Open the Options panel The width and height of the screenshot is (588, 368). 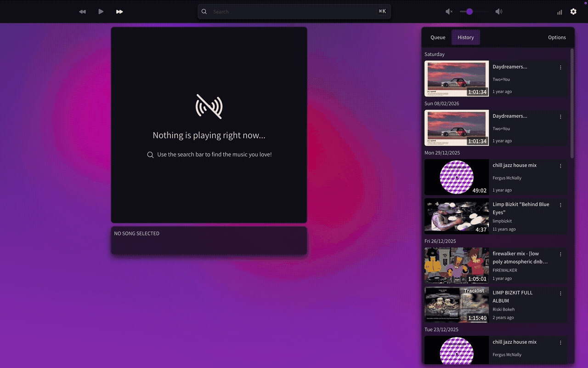[557, 37]
